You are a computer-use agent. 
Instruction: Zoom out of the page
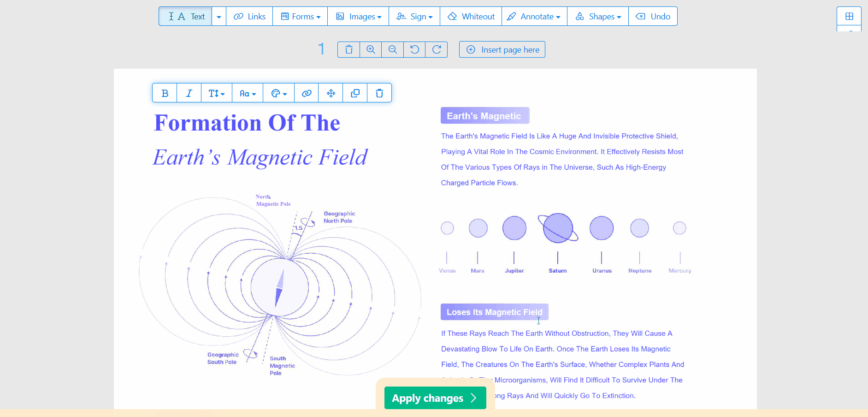click(393, 49)
